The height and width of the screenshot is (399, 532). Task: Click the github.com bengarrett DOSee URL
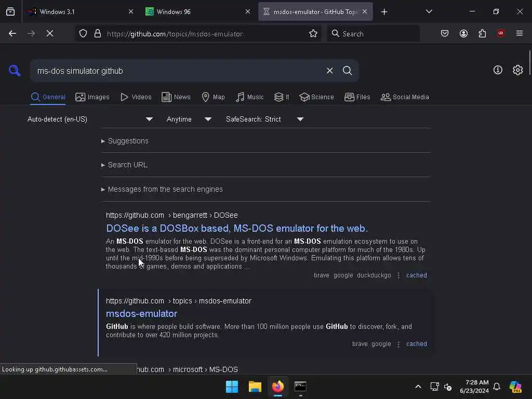171,215
